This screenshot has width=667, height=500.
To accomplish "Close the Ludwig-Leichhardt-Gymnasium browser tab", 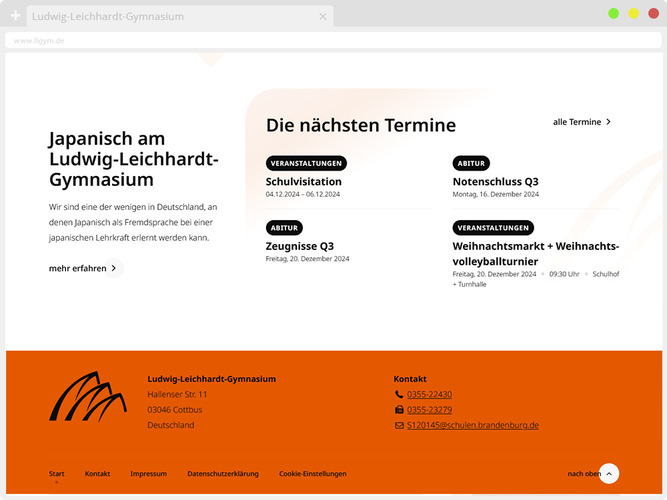I will pyautogui.click(x=323, y=17).
